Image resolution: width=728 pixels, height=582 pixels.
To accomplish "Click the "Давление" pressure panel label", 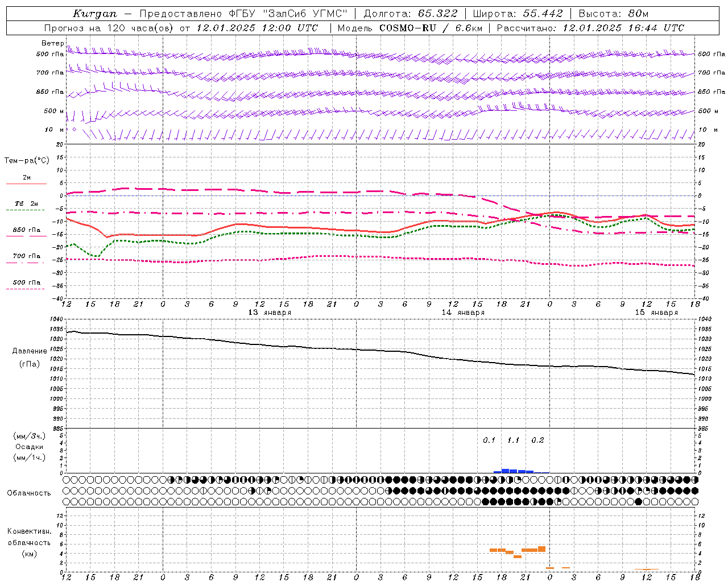I will (30, 351).
